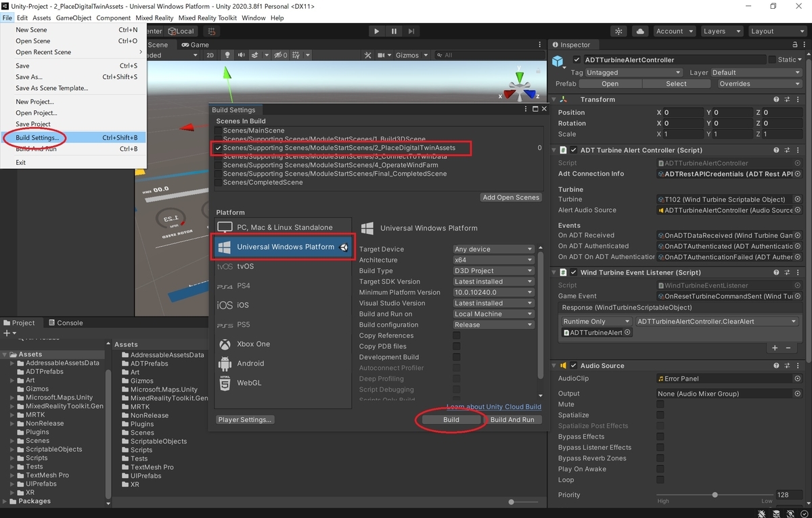Toggle Audio Source Mute checkbox
The width and height of the screenshot is (812, 518).
click(660, 404)
